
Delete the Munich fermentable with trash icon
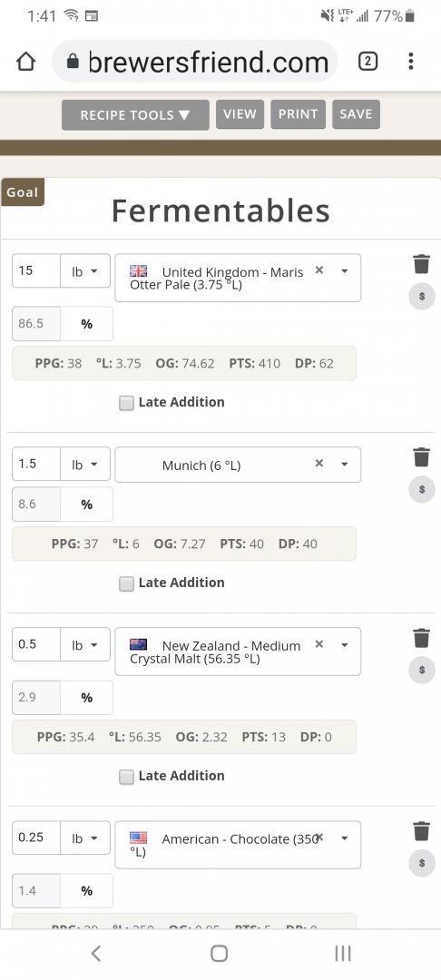(422, 456)
